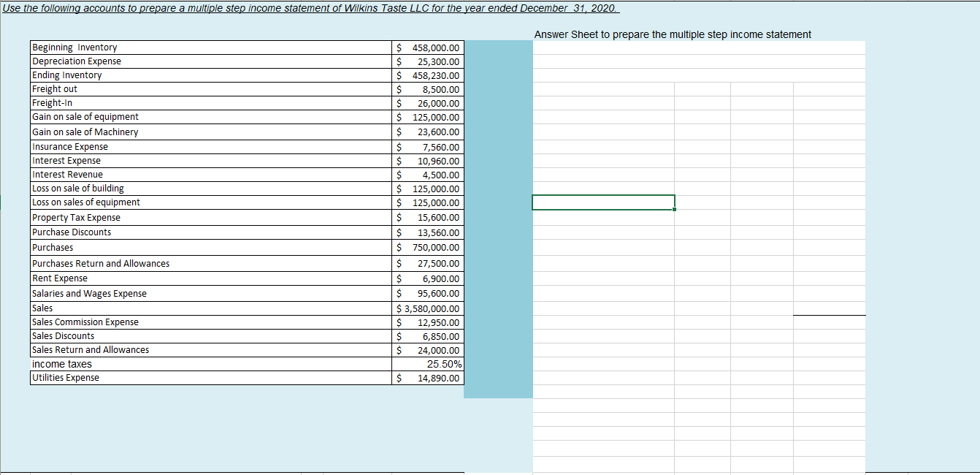This screenshot has width=980, height=475.
Task: Click the Salaries and Wages Expense cell
Action: [x=212, y=294]
